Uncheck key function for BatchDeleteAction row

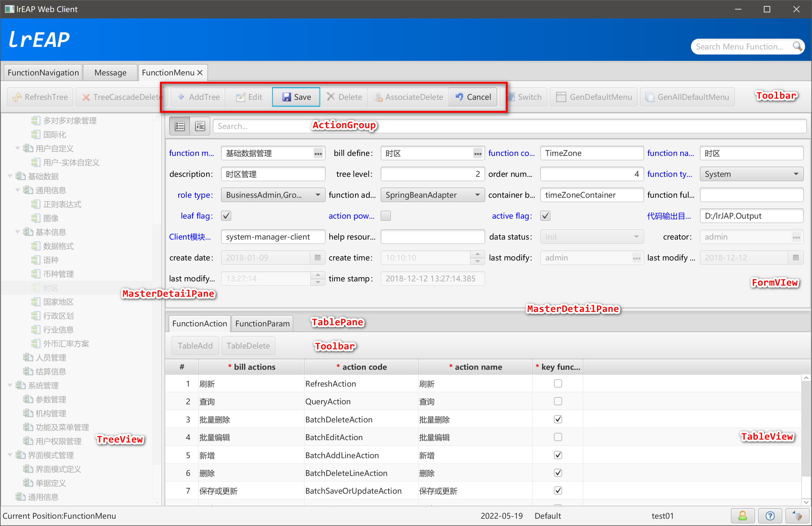[558, 419]
